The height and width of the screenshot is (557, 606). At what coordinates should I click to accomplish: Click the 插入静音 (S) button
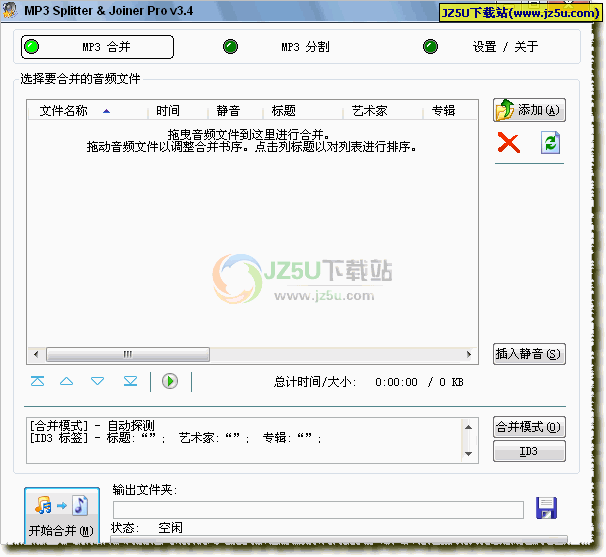click(529, 354)
